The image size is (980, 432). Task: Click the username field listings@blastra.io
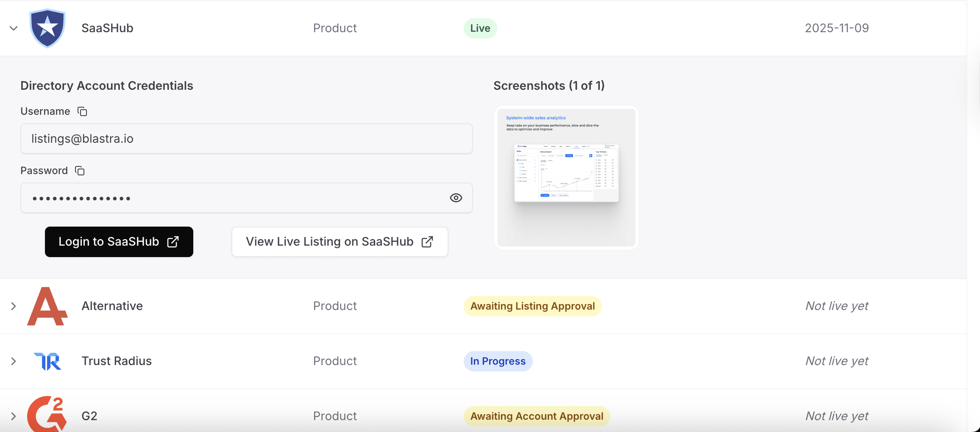pos(246,139)
